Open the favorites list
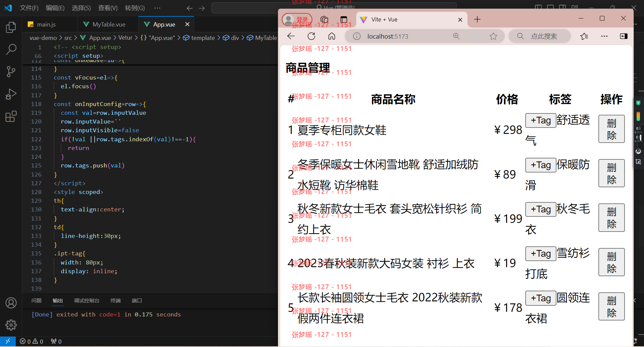Image resolution: width=644 pixels, height=347 pixels. [584, 36]
